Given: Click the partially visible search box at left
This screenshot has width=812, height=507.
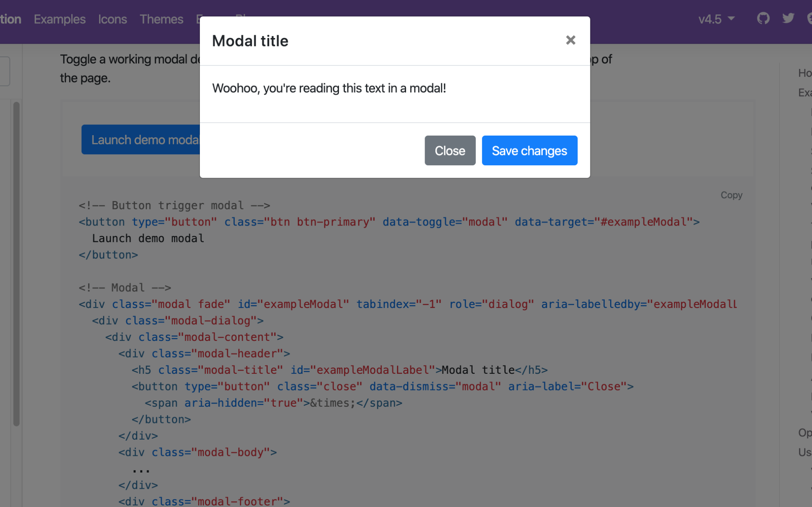Looking at the screenshot, I should tap(4, 71).
